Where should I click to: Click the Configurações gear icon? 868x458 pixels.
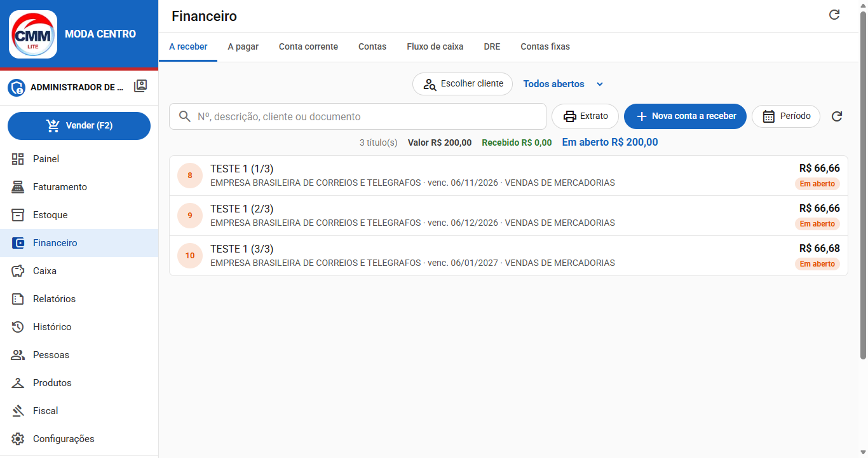[18, 439]
